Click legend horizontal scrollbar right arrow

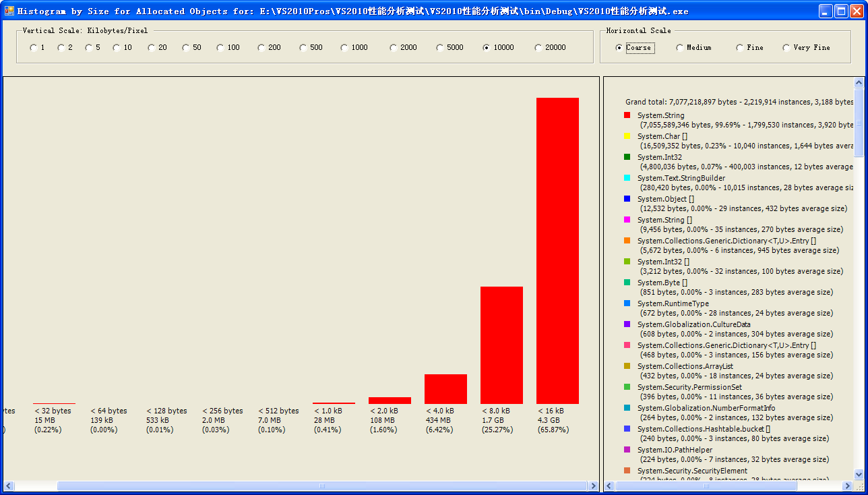848,486
